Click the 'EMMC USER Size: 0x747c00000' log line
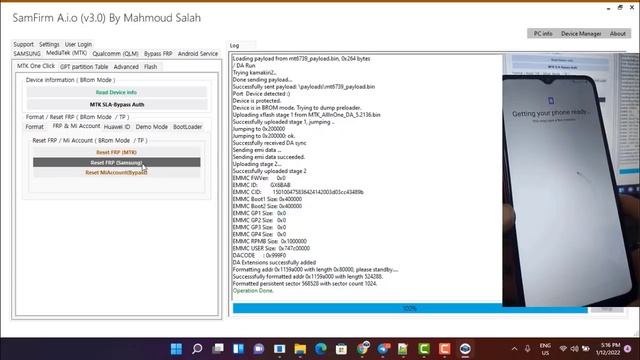The height and width of the screenshot is (360, 640). 271,248
